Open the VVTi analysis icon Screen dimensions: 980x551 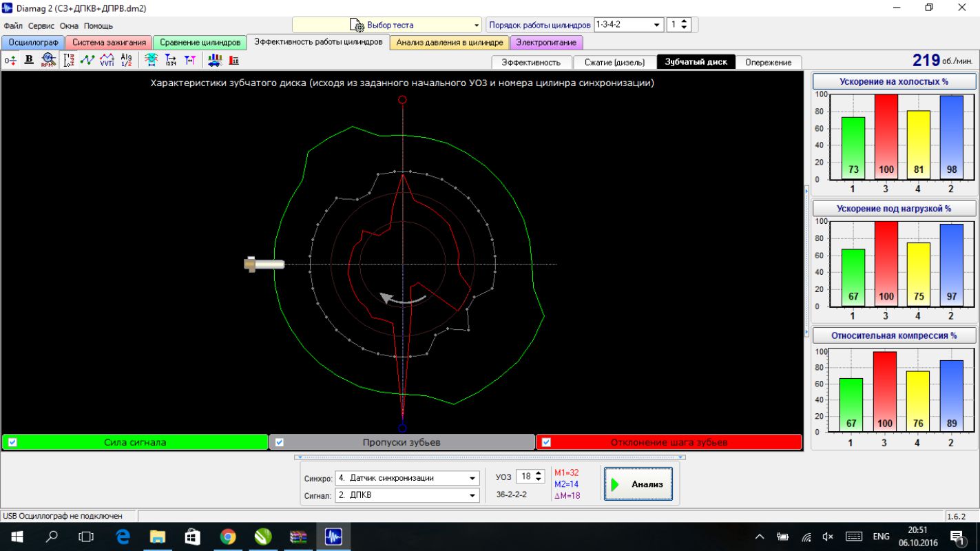pos(107,60)
